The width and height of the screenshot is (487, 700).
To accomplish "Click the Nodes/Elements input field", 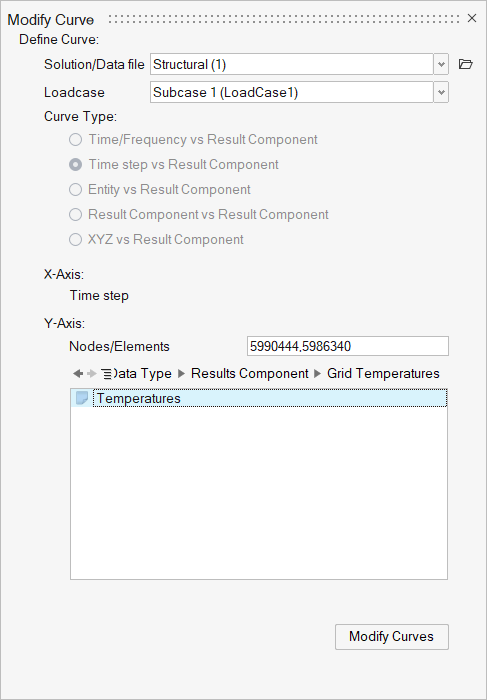I will pos(348,346).
